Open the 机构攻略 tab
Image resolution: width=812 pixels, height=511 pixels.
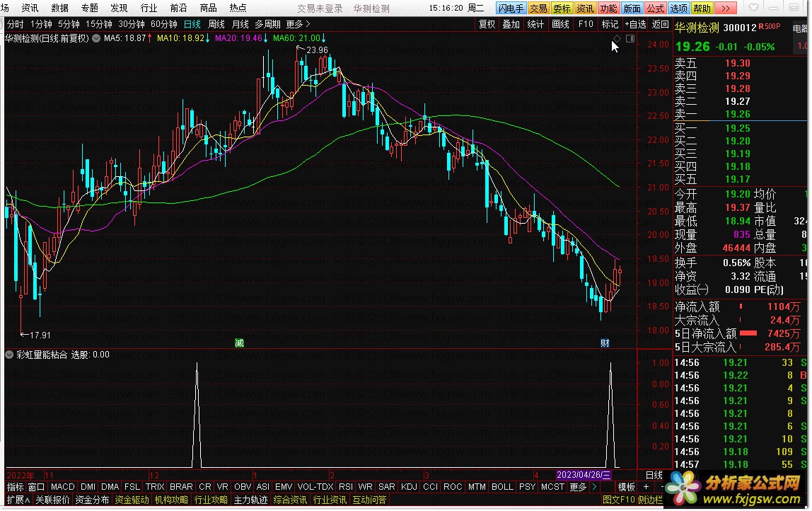171,500
